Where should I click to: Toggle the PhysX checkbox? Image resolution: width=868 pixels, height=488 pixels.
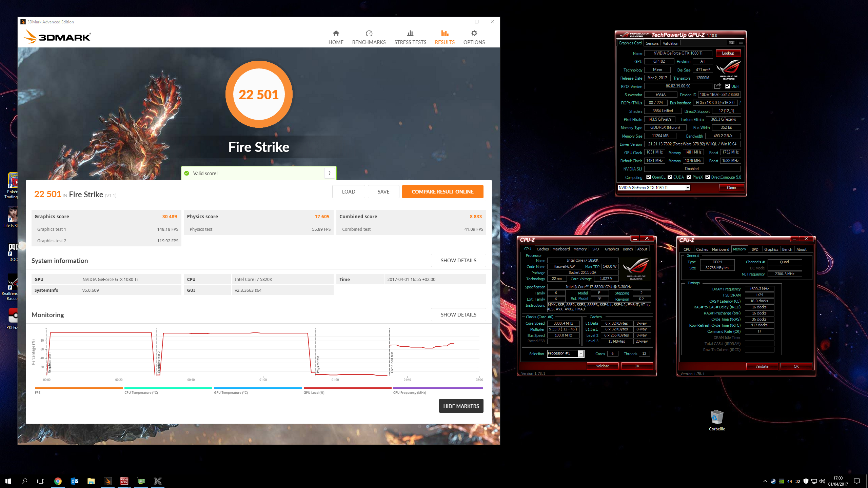[x=689, y=177]
